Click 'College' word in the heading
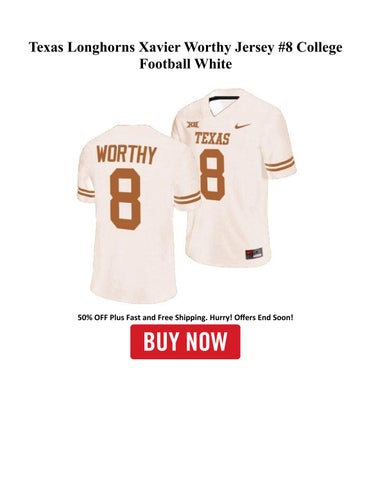Screen dimensions: 371x480 (x=319, y=48)
